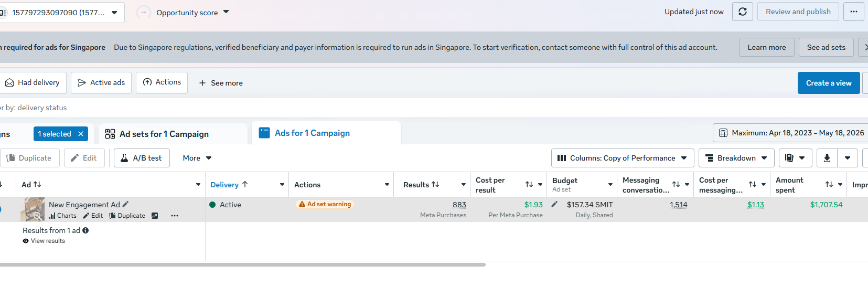Click See more filters
Screen dimensions: 868x297
coord(220,83)
